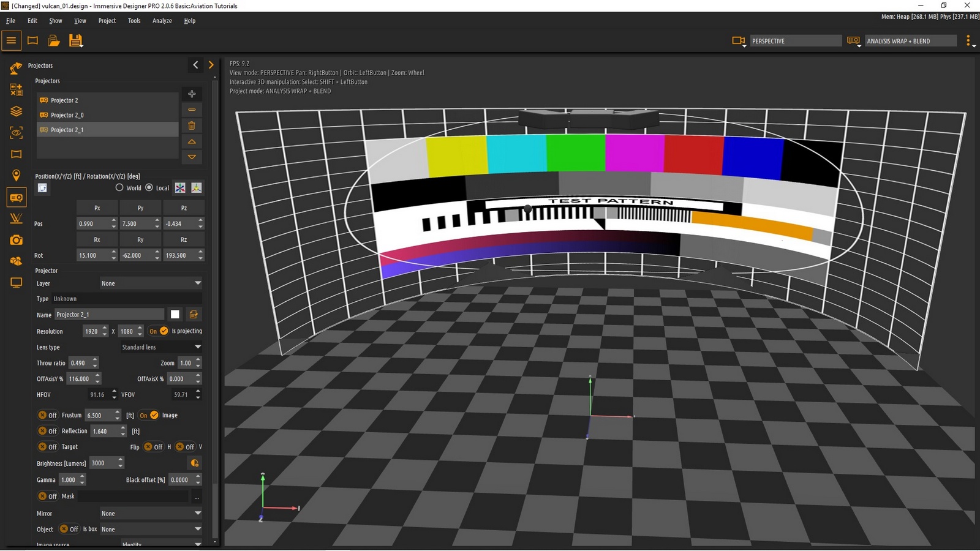The width and height of the screenshot is (980, 551).
Task: Select the World coordinate radio button
Action: click(119, 188)
